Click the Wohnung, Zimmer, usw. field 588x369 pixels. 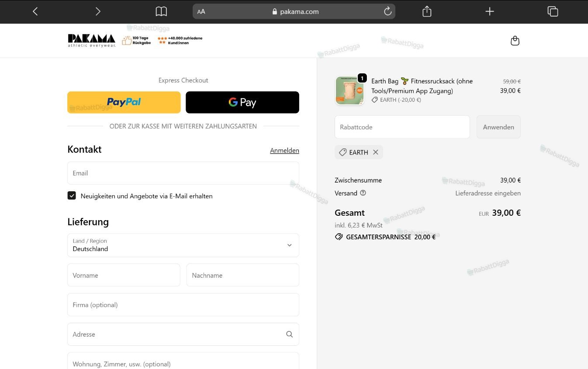coord(183,362)
